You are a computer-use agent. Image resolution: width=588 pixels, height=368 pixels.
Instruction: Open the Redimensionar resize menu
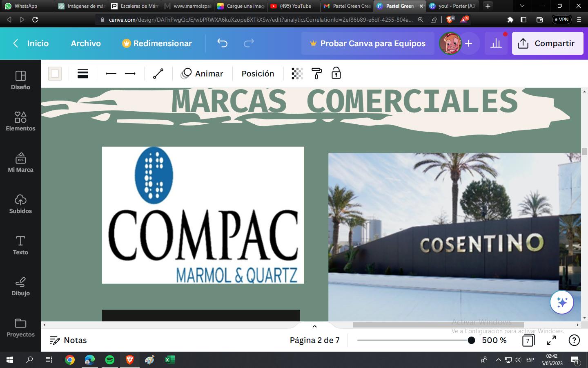(157, 43)
